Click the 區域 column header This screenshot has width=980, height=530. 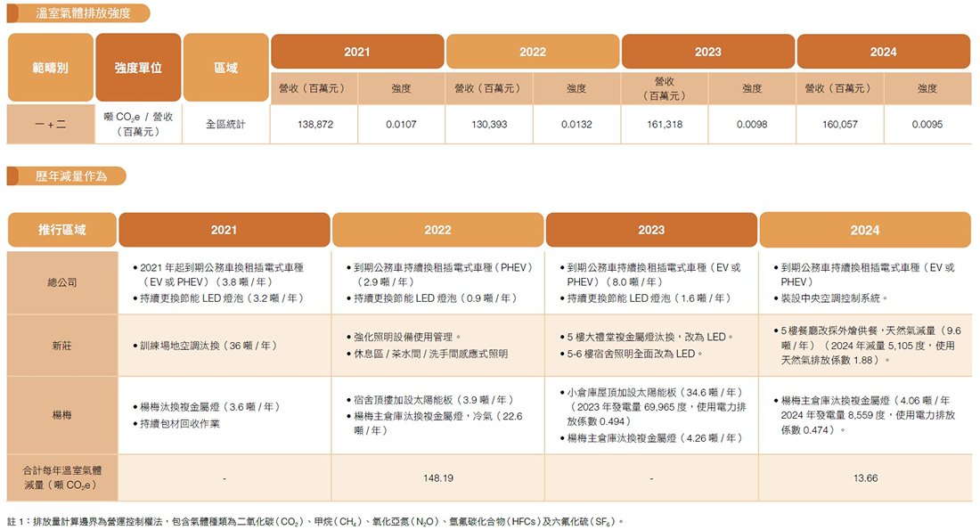[x=225, y=68]
